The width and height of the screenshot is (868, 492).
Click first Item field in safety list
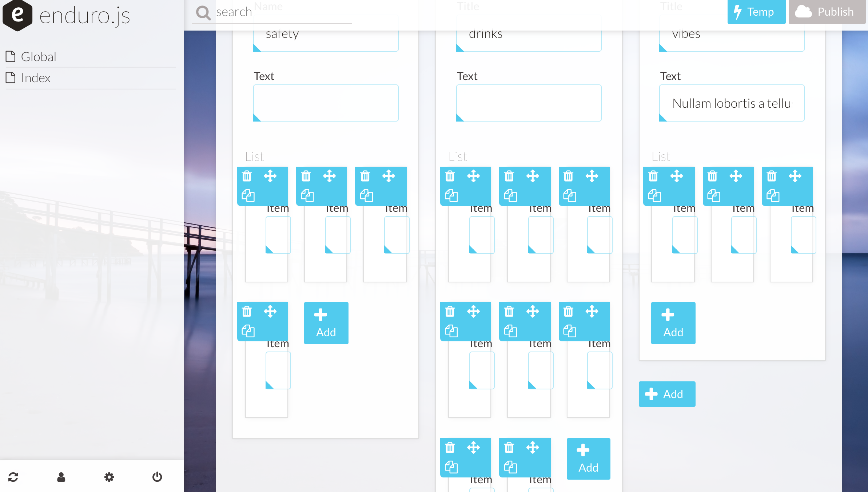tap(278, 235)
